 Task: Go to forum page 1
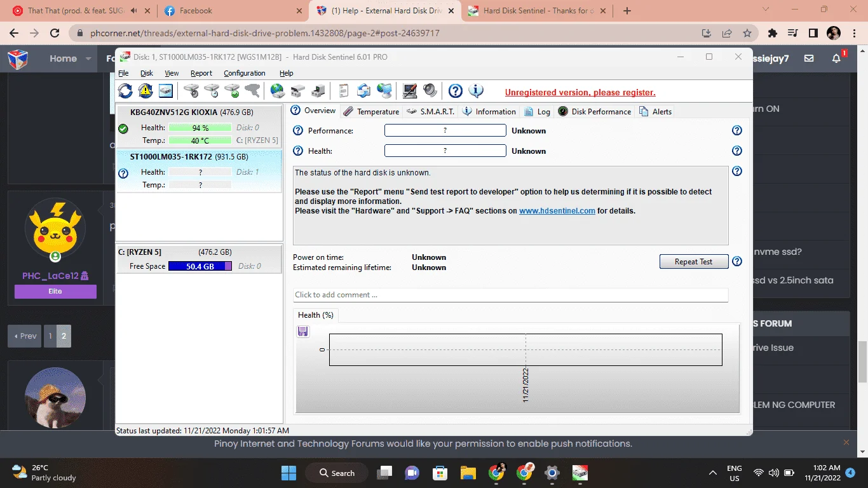point(50,336)
